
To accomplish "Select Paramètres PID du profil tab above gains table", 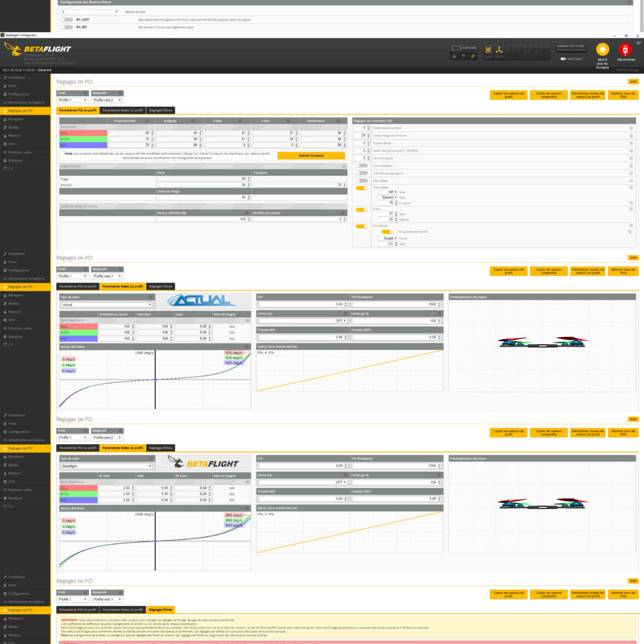I will (78, 110).
